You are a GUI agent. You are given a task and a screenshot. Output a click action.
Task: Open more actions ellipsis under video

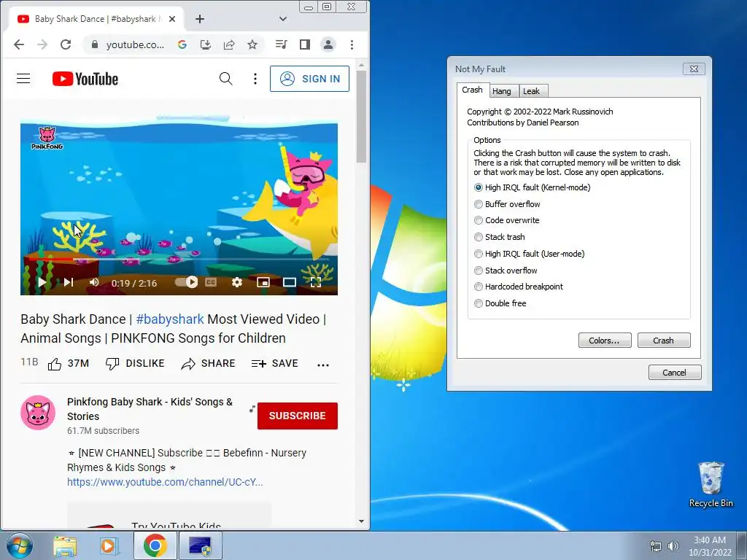323,365
